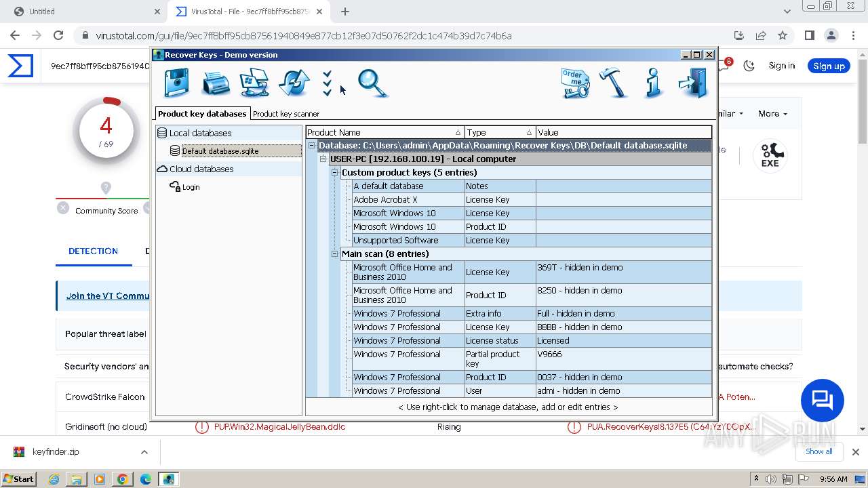Image resolution: width=868 pixels, height=488 pixels.
Task: Open a new Chrome tab
Action: point(345,12)
